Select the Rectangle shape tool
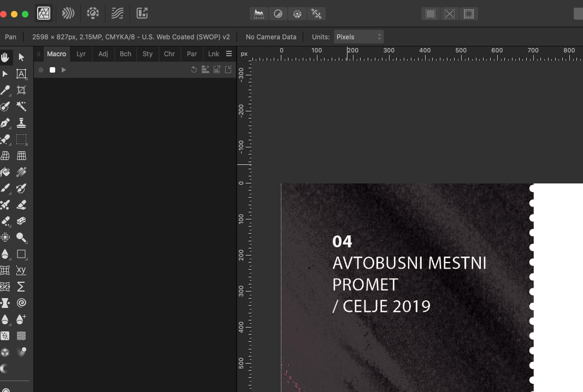583x392 pixels. [21, 254]
